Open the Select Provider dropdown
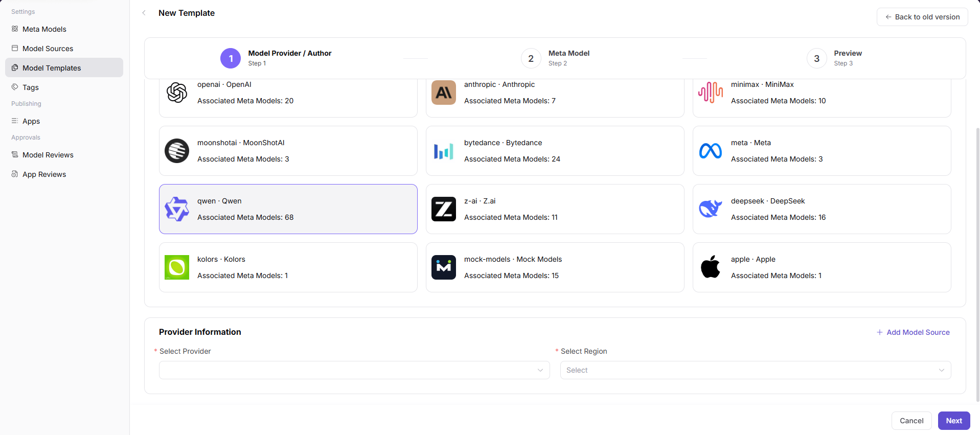This screenshot has height=435, width=980. [354, 370]
